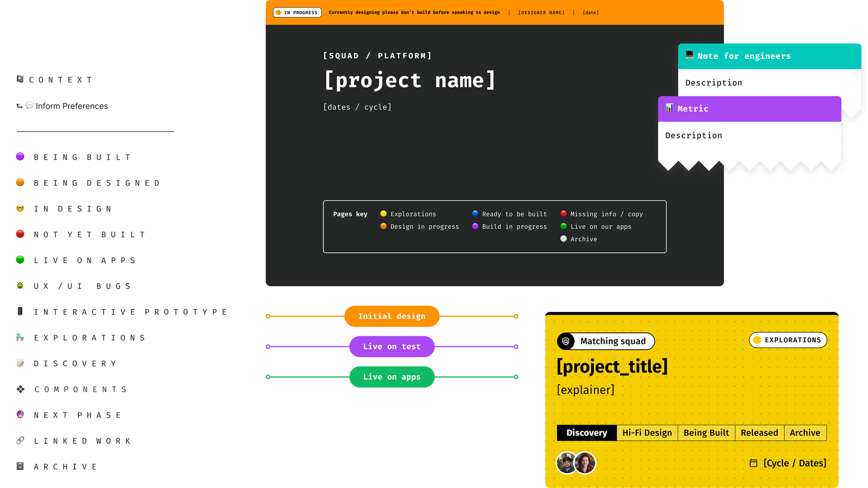Click the [Cycle / Dates] text on the yellow card
868x488 pixels.
[795, 463]
